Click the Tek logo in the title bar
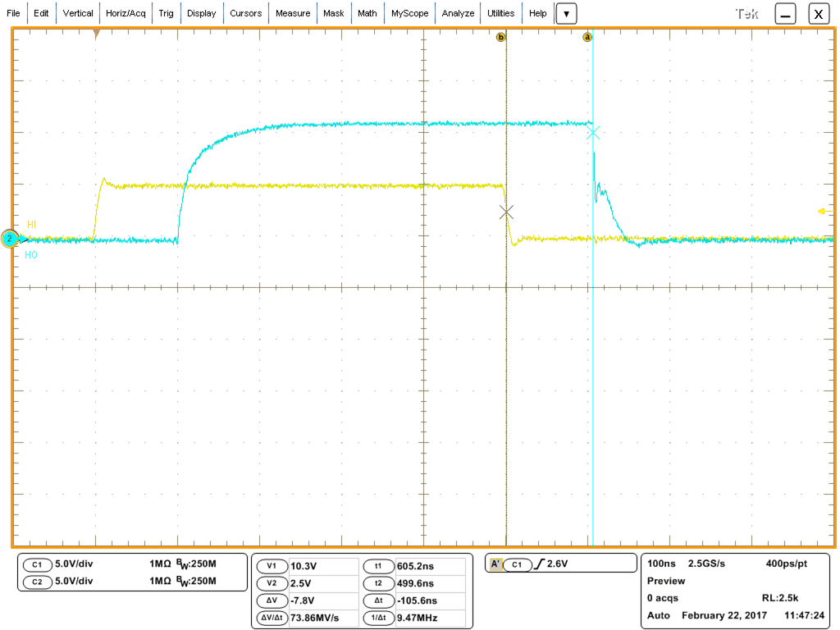Viewport: 840px width, 630px height. 748,12
